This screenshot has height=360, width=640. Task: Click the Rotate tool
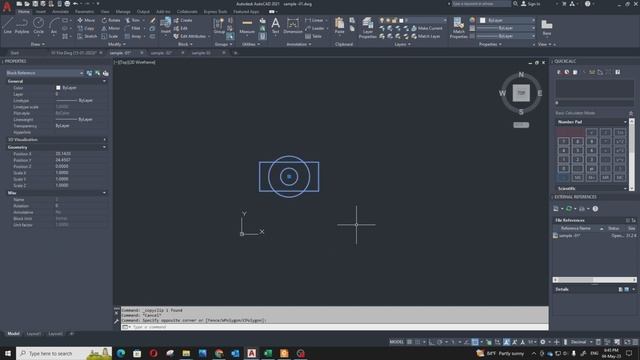point(111,20)
